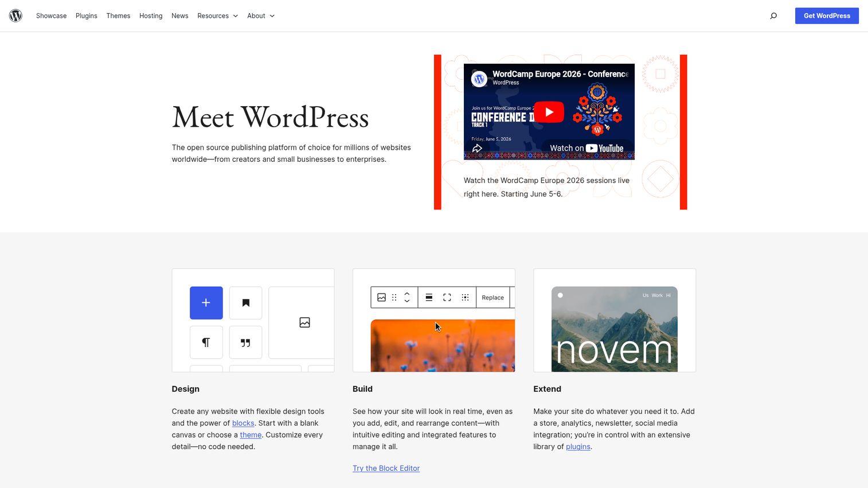Open the News page in the navigation
This screenshot has width=868, height=488.
click(180, 15)
